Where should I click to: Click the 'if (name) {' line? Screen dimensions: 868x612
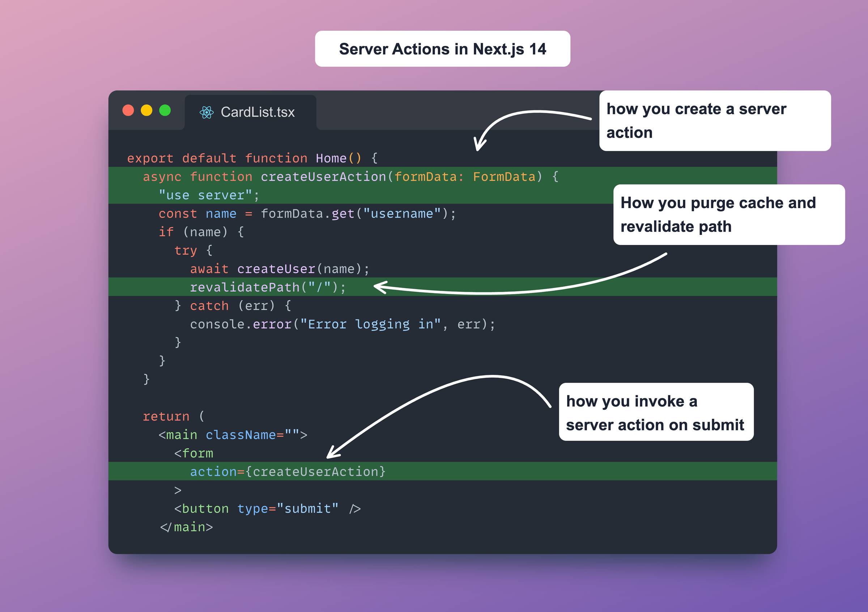201,232
